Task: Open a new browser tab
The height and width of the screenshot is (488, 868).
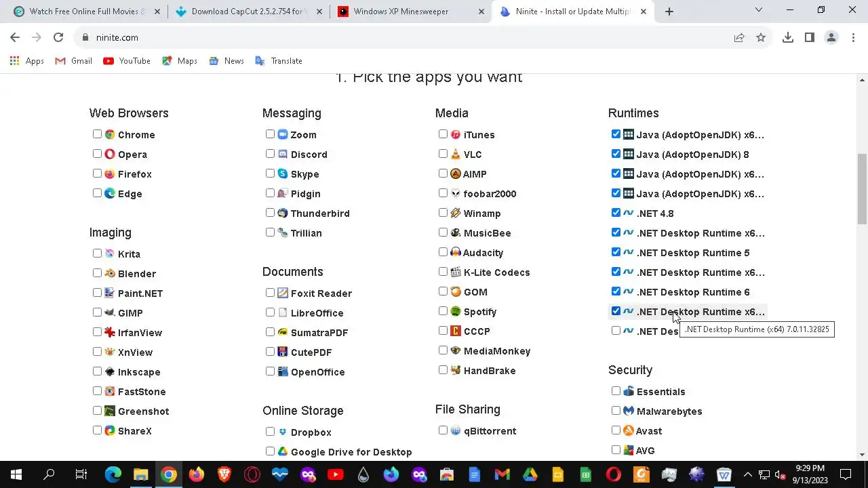Action: coord(669,12)
